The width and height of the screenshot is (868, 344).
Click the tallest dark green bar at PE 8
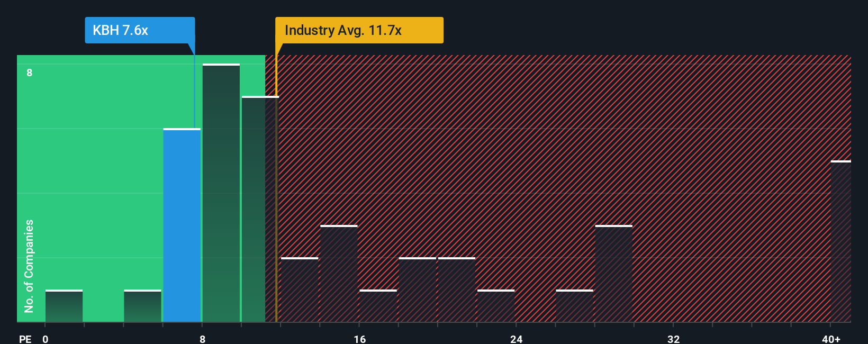point(221,193)
